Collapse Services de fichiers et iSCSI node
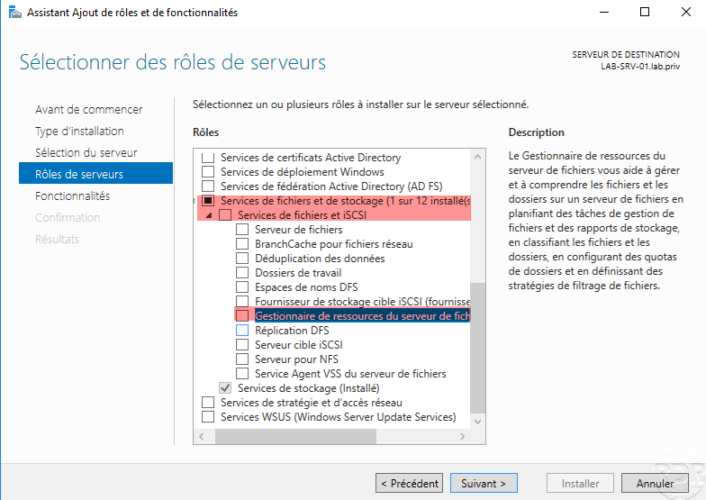 point(208,215)
